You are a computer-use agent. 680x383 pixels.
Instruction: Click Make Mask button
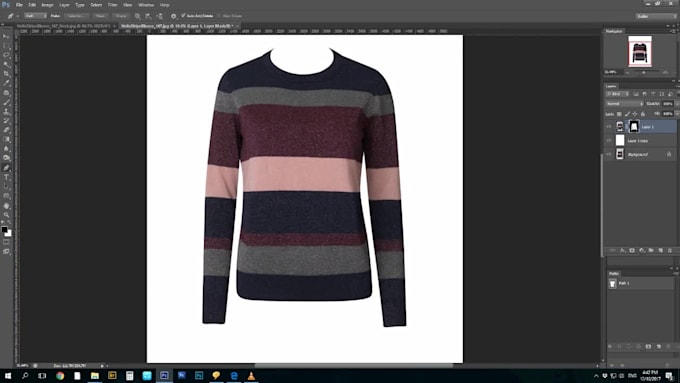tap(101, 16)
